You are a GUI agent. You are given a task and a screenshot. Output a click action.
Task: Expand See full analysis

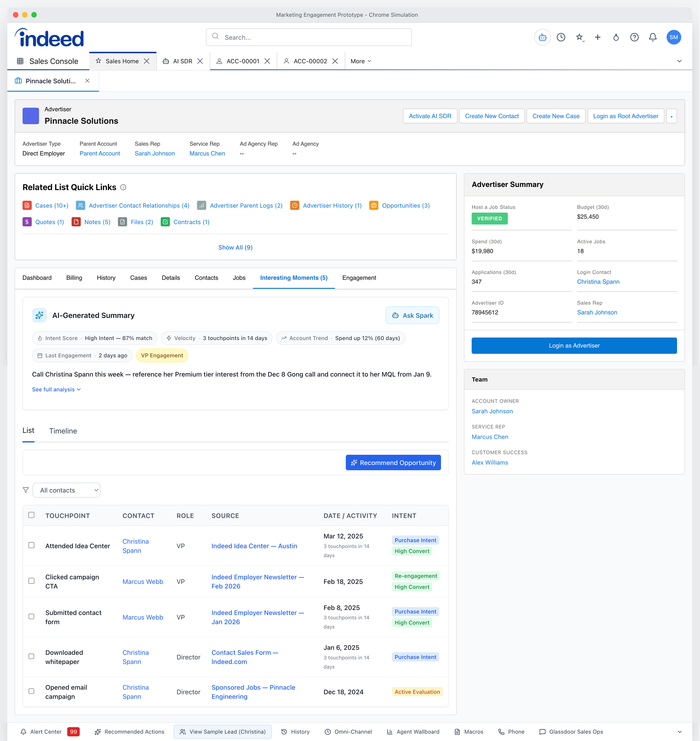[x=56, y=389]
